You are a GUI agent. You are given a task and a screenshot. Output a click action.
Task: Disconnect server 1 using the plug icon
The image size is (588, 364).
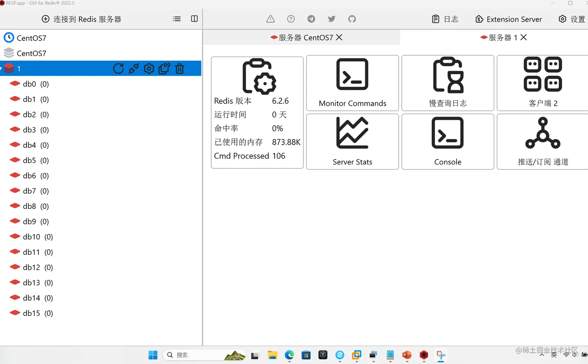134,69
